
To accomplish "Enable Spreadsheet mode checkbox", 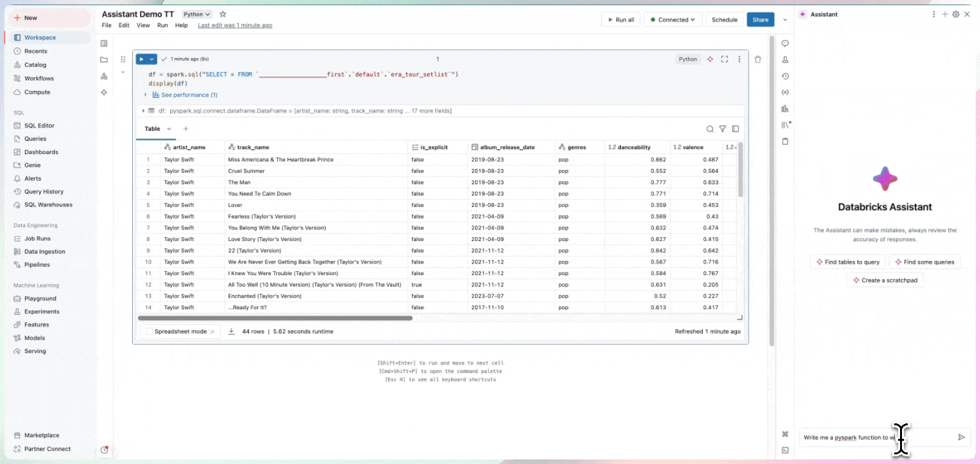I will [150, 331].
